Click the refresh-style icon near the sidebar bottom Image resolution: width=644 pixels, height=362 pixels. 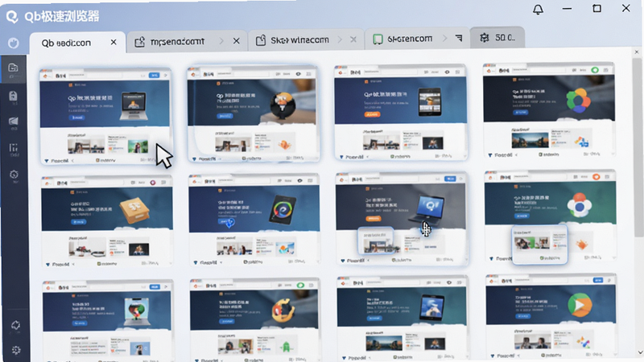15,326
